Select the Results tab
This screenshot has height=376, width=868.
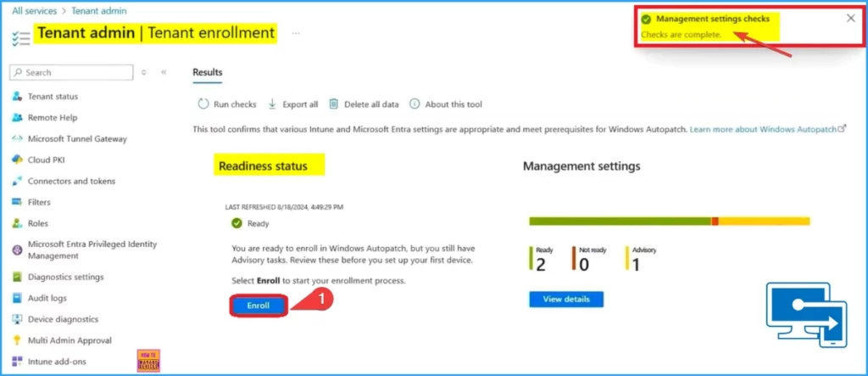tap(208, 73)
